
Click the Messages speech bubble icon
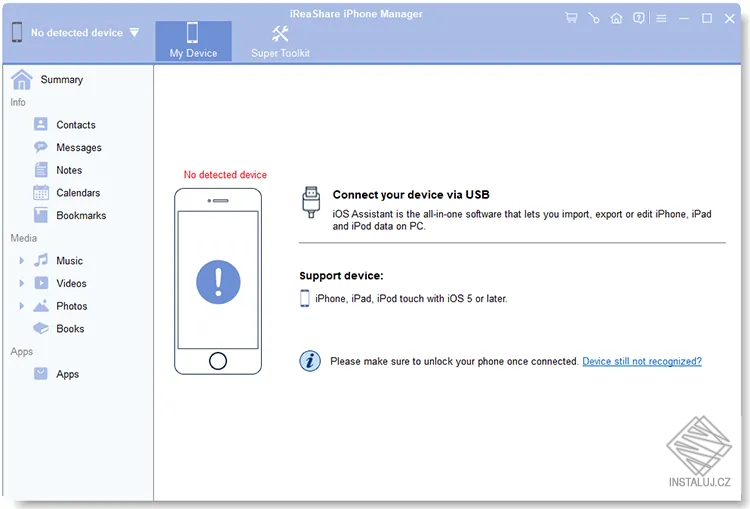(x=41, y=147)
